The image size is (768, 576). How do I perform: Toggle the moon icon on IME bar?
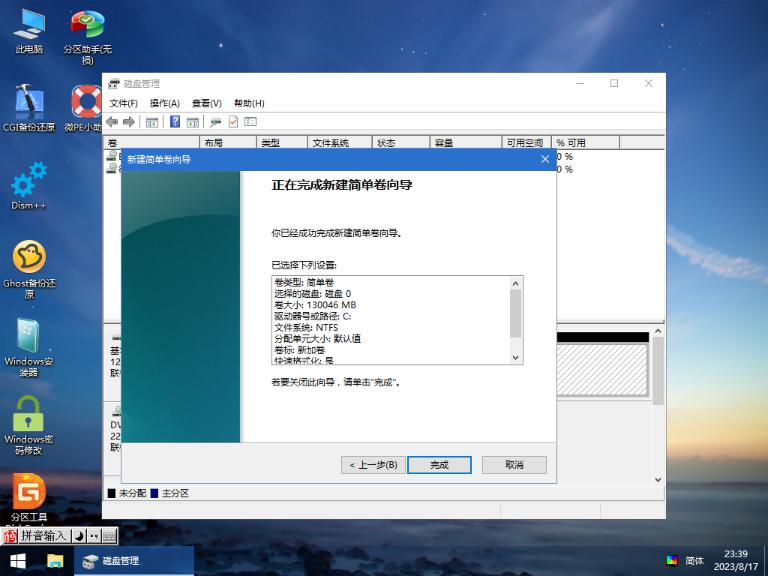point(81,536)
